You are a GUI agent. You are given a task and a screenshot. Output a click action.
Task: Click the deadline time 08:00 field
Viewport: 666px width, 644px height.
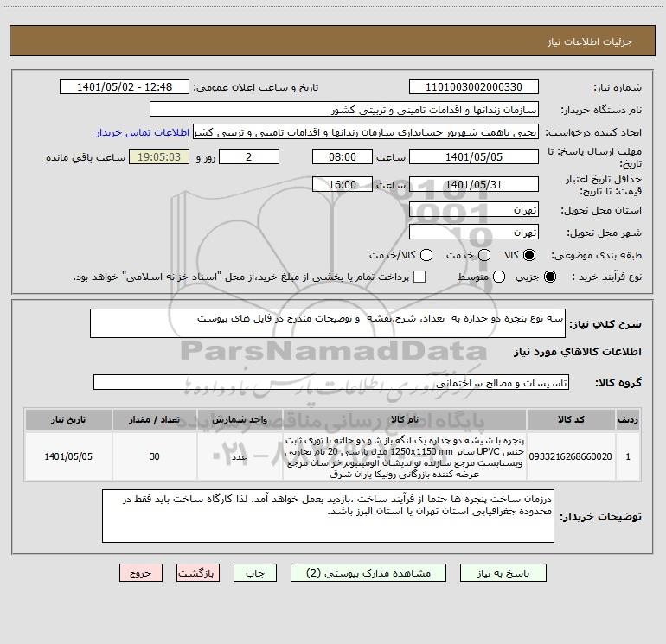point(343,156)
